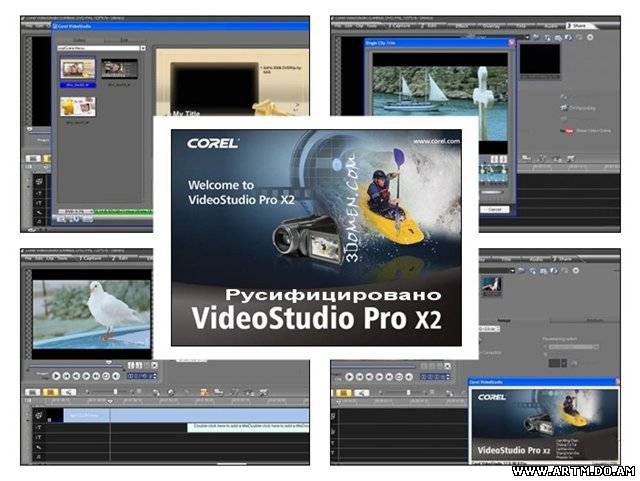
Task: Select the light title clip on the title track
Action: pyautogui.click(x=248, y=427)
